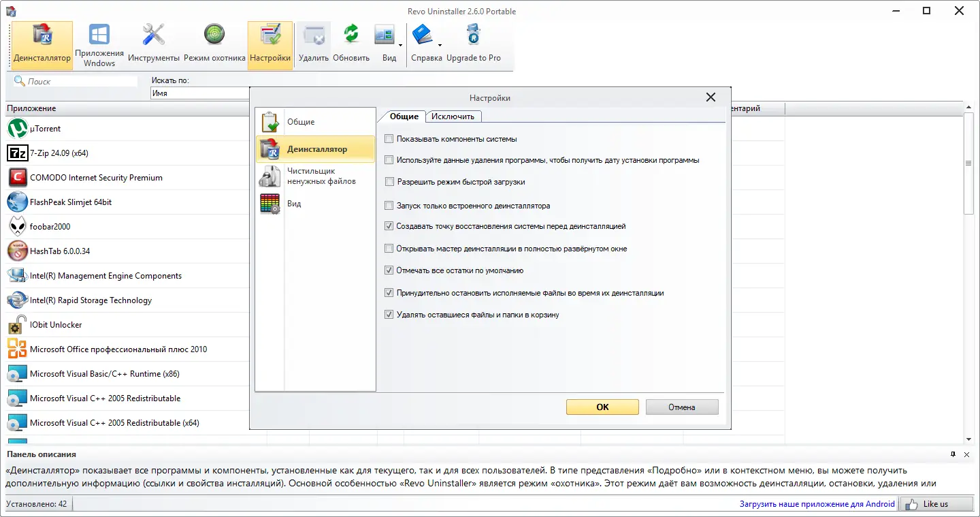Select the HashTab 6.0.0.34 icon
Image resolution: width=980 pixels, height=517 pixels.
click(17, 251)
